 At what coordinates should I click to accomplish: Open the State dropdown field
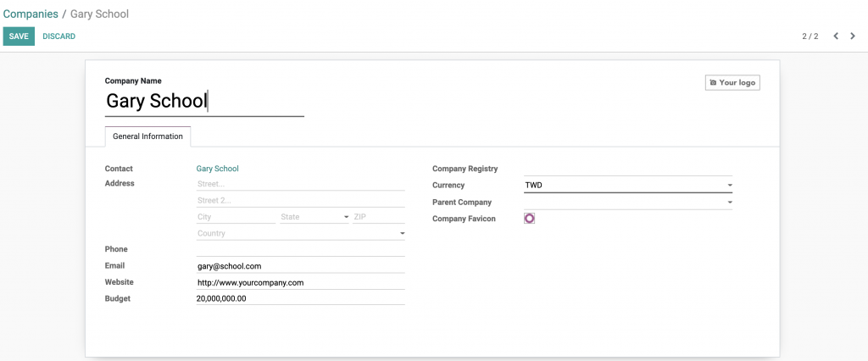pos(314,217)
